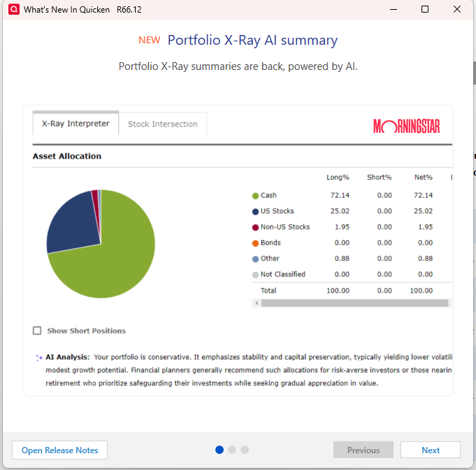Click the navy US Stocks legend dot
The height and width of the screenshot is (470, 476).
click(x=255, y=212)
